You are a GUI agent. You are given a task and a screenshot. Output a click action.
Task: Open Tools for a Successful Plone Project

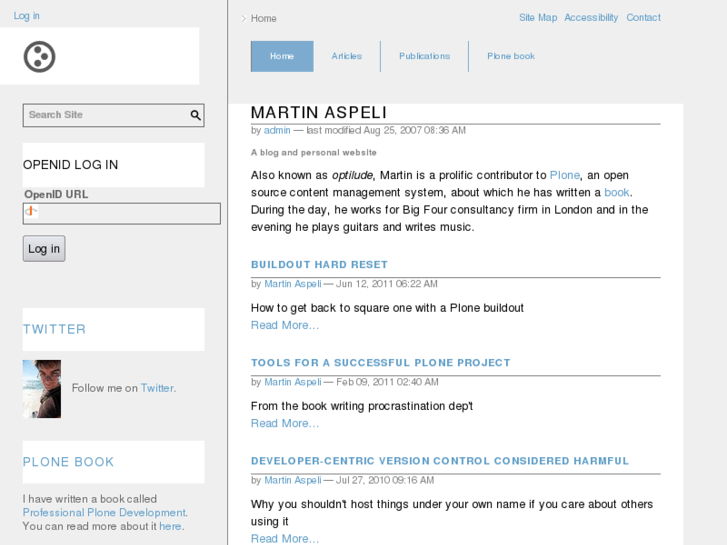[381, 363]
